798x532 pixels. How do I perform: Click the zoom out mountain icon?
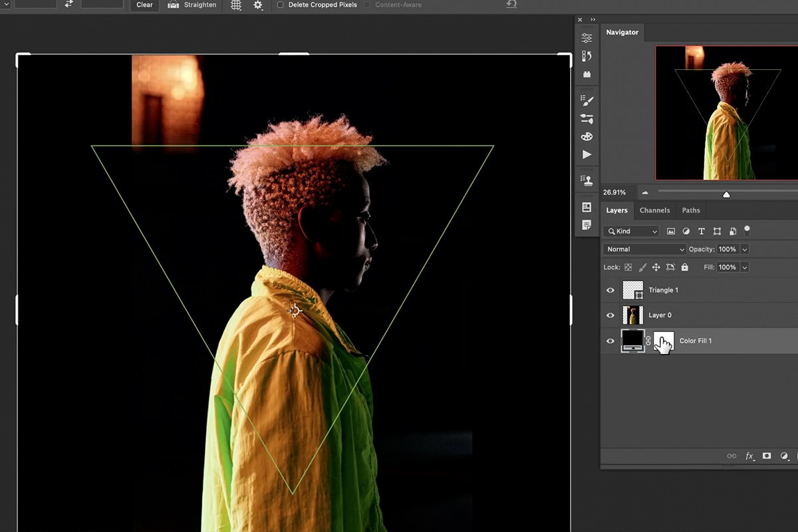[644, 193]
